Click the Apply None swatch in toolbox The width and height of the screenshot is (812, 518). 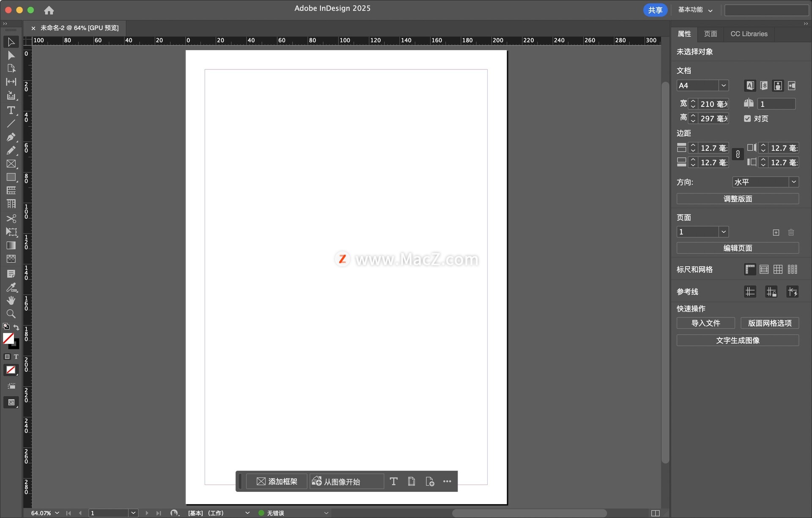11,370
